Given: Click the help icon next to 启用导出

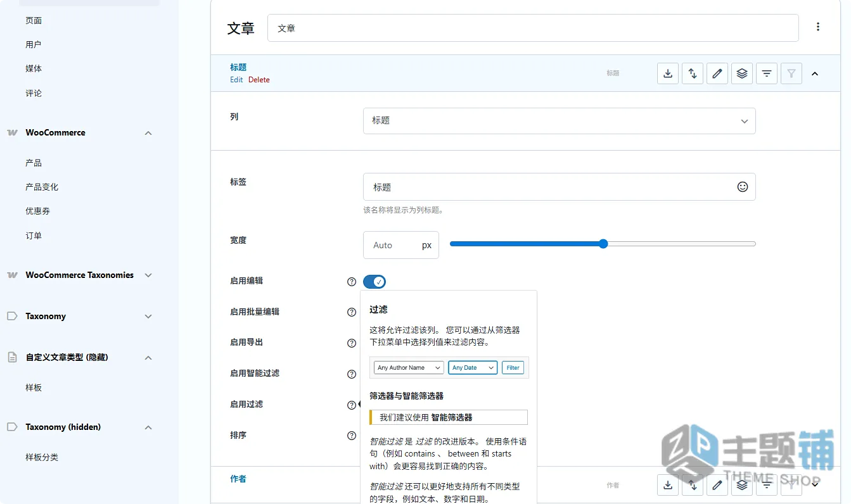Looking at the screenshot, I should click(x=352, y=343).
